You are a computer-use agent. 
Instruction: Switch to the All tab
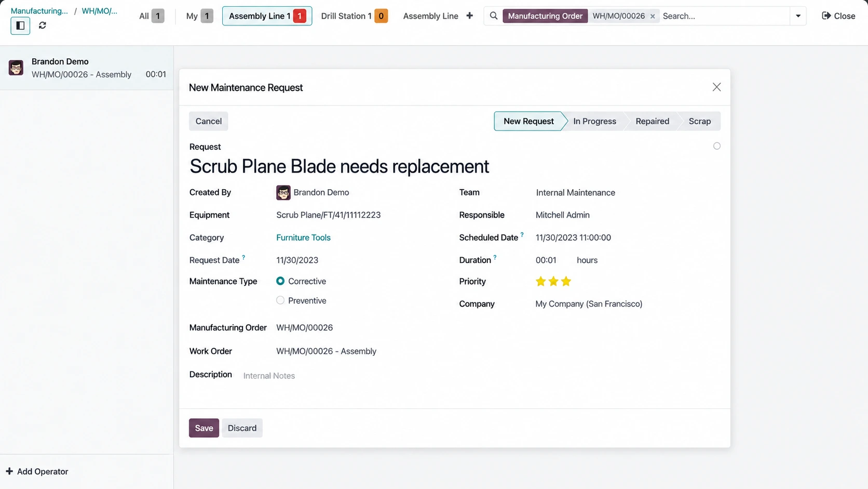152,16
